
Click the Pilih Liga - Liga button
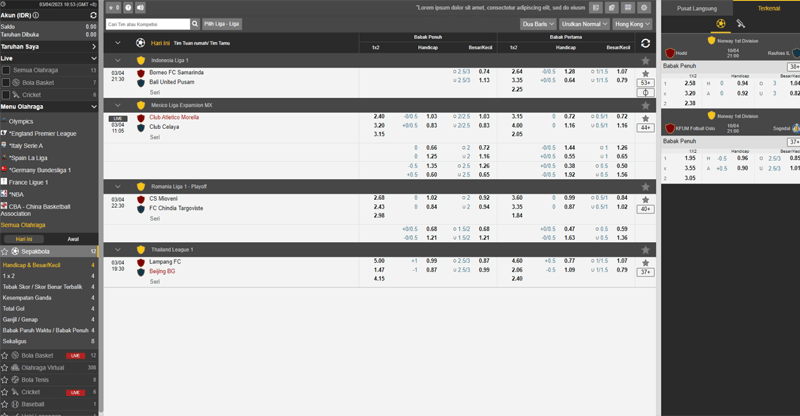(x=221, y=23)
